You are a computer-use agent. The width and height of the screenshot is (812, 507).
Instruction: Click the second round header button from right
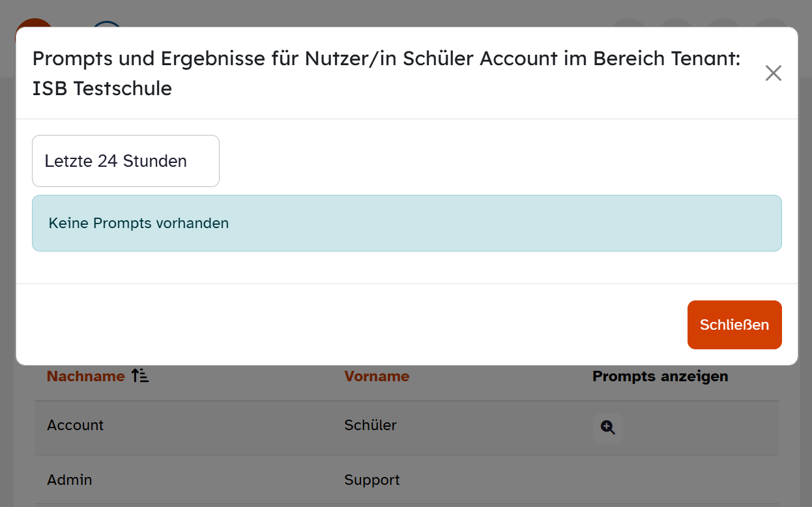724,23
